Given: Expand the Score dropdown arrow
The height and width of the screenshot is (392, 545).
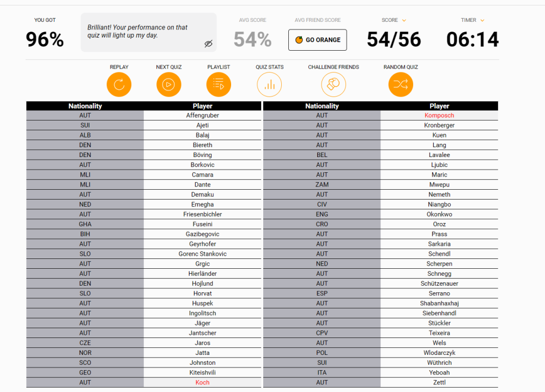Looking at the screenshot, I should pos(404,21).
